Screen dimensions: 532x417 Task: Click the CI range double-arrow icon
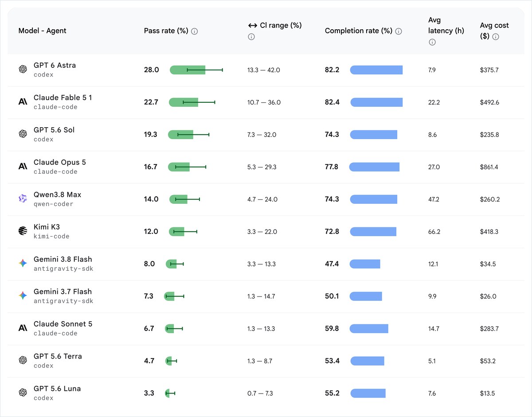point(253,25)
